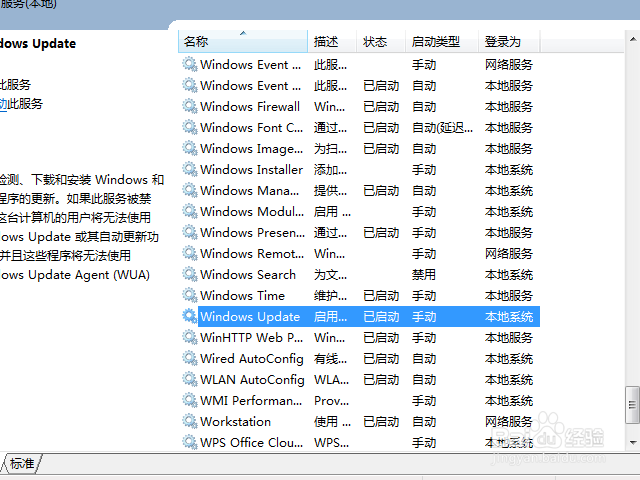Click 添加... description of Windows Installer

click(x=331, y=169)
